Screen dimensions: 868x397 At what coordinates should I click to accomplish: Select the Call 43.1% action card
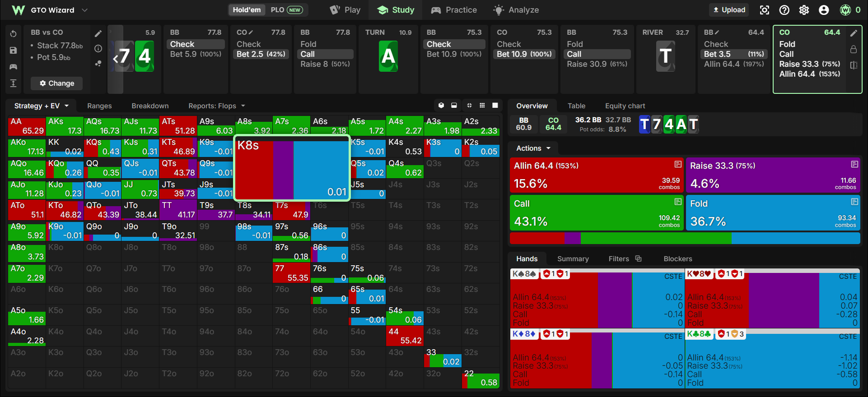coord(596,212)
